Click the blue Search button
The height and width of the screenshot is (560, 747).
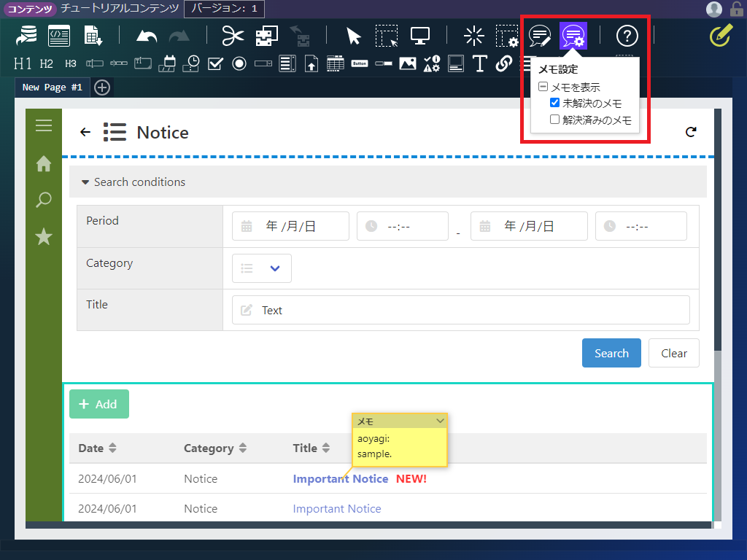pos(611,353)
